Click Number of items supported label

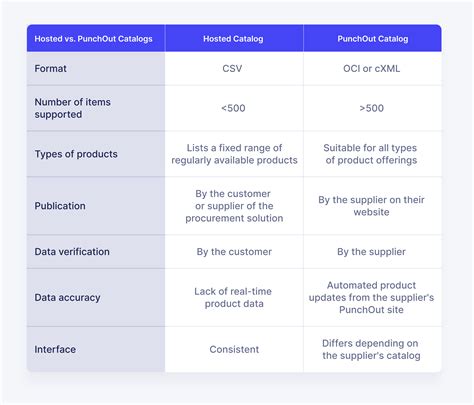point(72,108)
